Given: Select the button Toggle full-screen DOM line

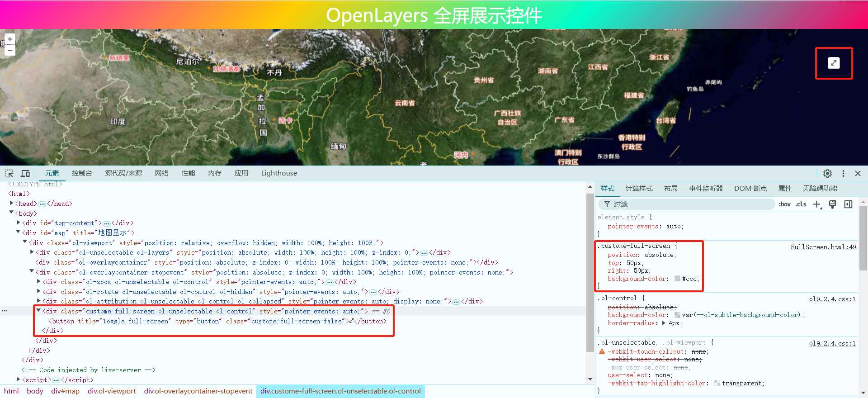Looking at the screenshot, I should (218, 321).
